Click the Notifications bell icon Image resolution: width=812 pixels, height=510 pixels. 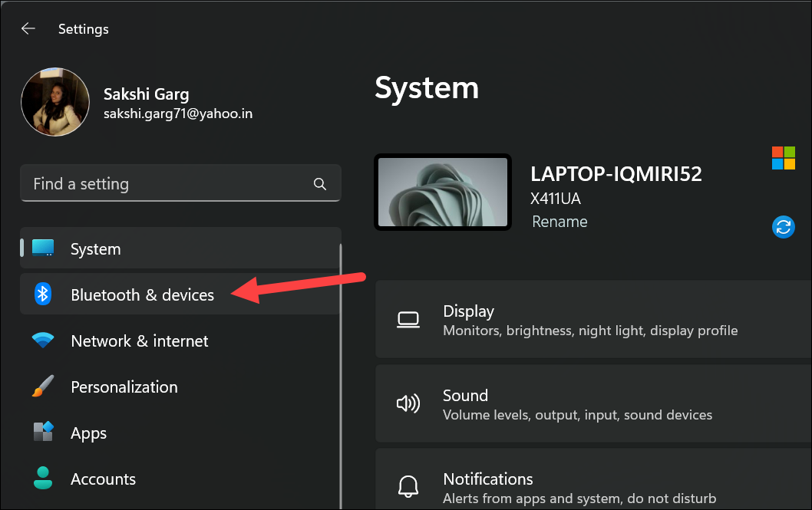(x=408, y=486)
